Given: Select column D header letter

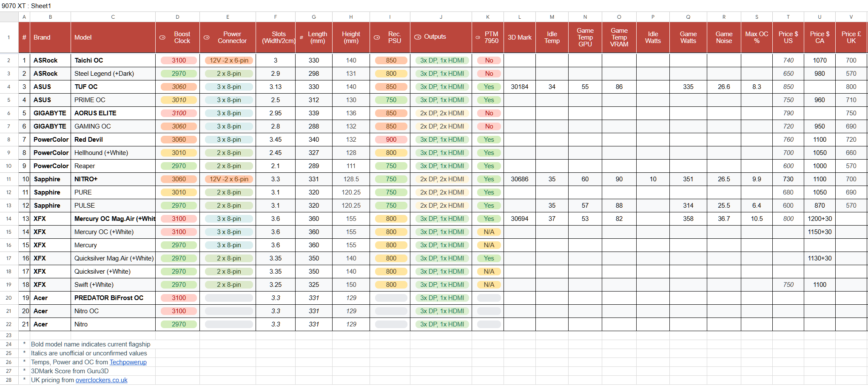Looking at the screenshot, I should click(177, 17).
